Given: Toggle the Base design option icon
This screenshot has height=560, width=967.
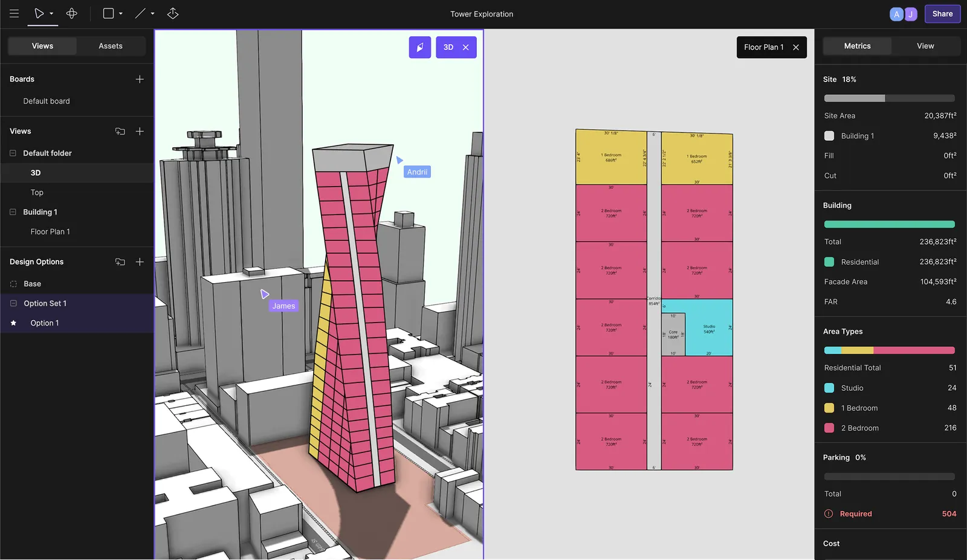Looking at the screenshot, I should (13, 284).
